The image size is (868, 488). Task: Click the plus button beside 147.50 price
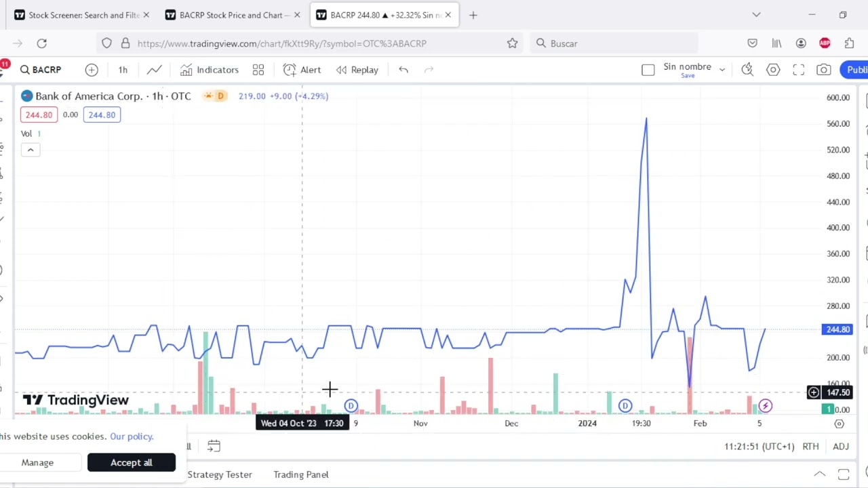point(813,392)
